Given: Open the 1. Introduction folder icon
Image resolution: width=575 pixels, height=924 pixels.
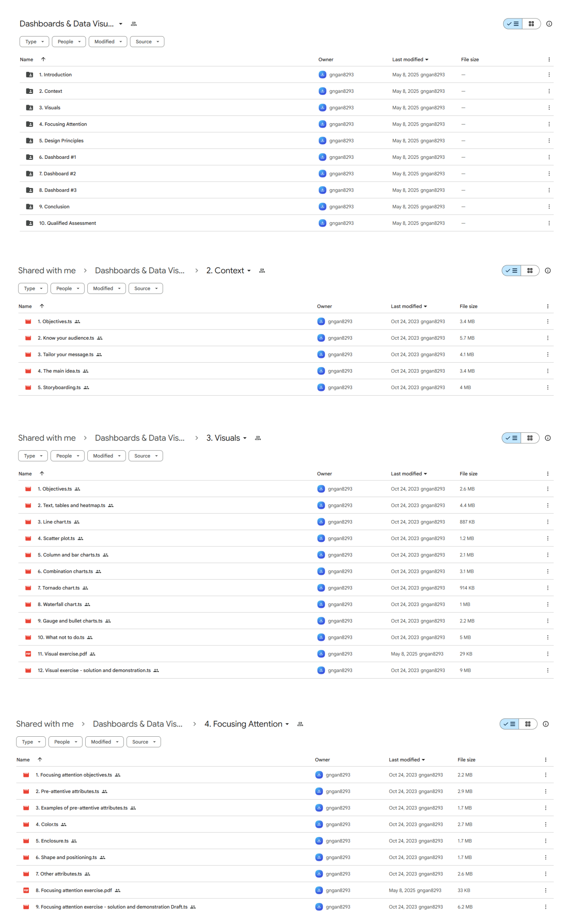Looking at the screenshot, I should click(x=29, y=74).
